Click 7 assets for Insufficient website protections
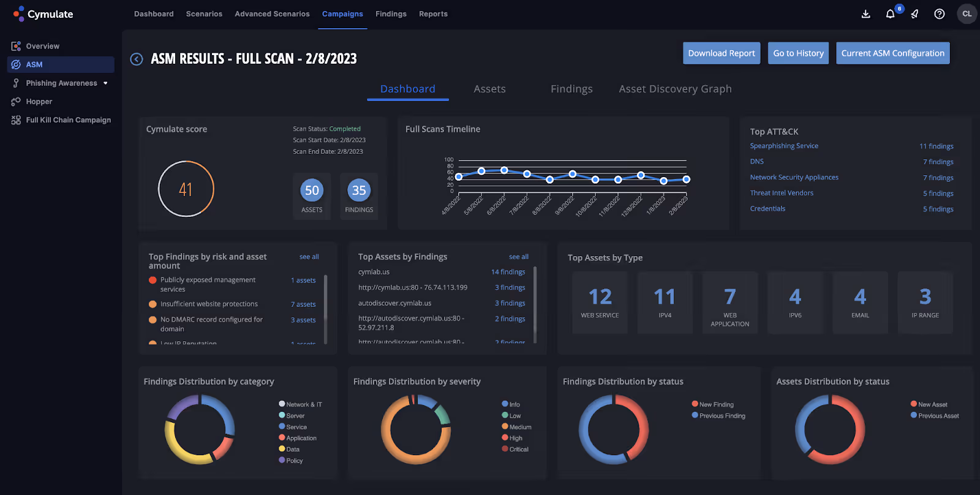The image size is (980, 495). tap(303, 304)
